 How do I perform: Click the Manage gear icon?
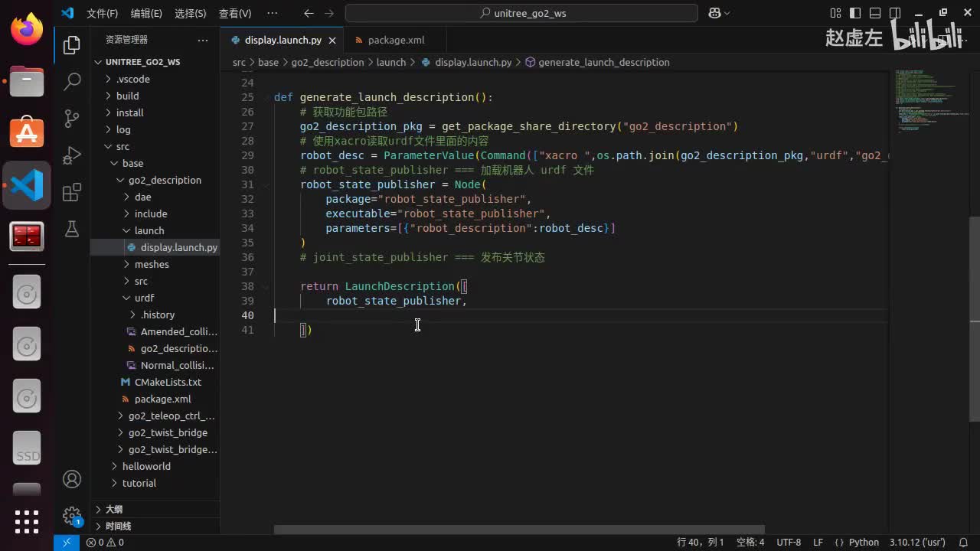(x=72, y=516)
